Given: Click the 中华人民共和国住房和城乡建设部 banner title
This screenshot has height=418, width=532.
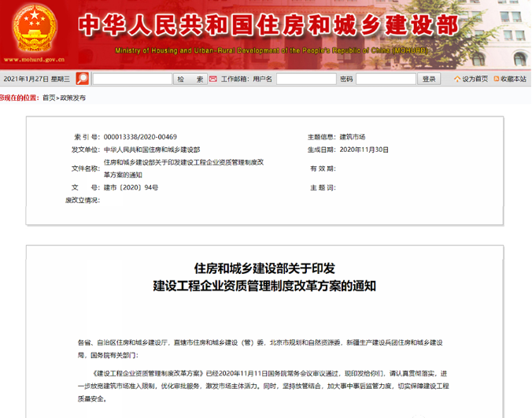Looking at the screenshot, I should coord(268,26).
